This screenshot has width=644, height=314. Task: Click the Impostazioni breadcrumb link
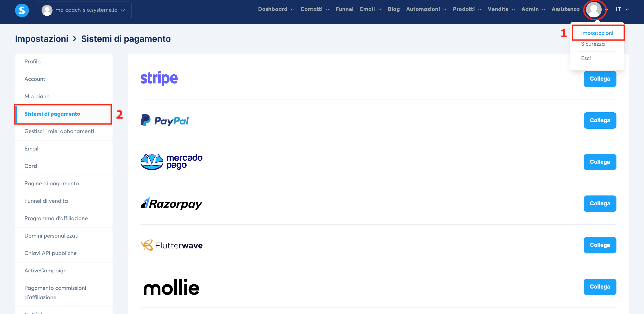(x=42, y=39)
